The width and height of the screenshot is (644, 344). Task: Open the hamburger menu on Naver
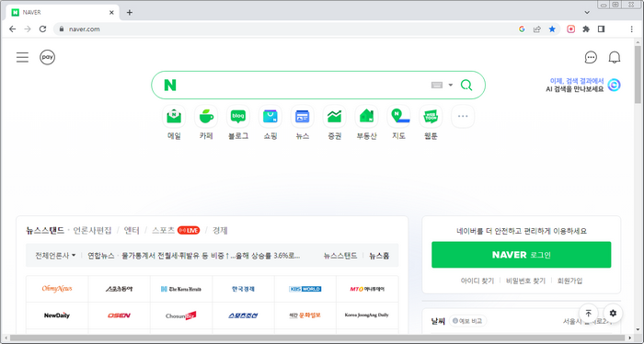22,57
